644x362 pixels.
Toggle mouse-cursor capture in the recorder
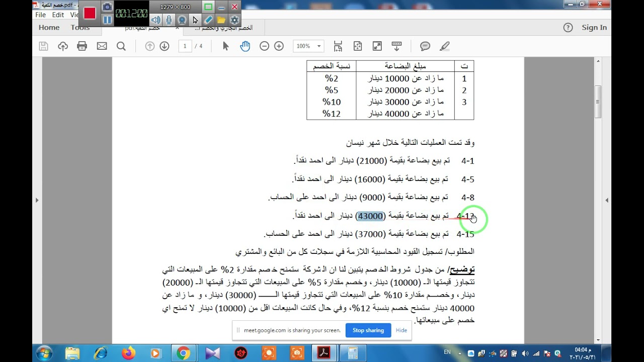tap(195, 20)
